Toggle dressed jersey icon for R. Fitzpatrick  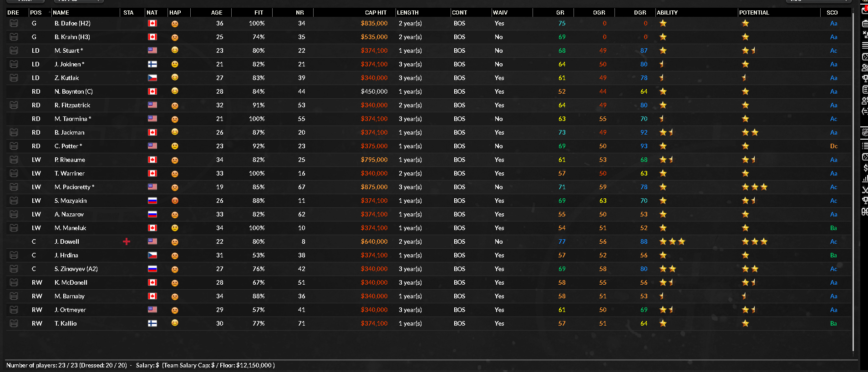click(x=14, y=105)
